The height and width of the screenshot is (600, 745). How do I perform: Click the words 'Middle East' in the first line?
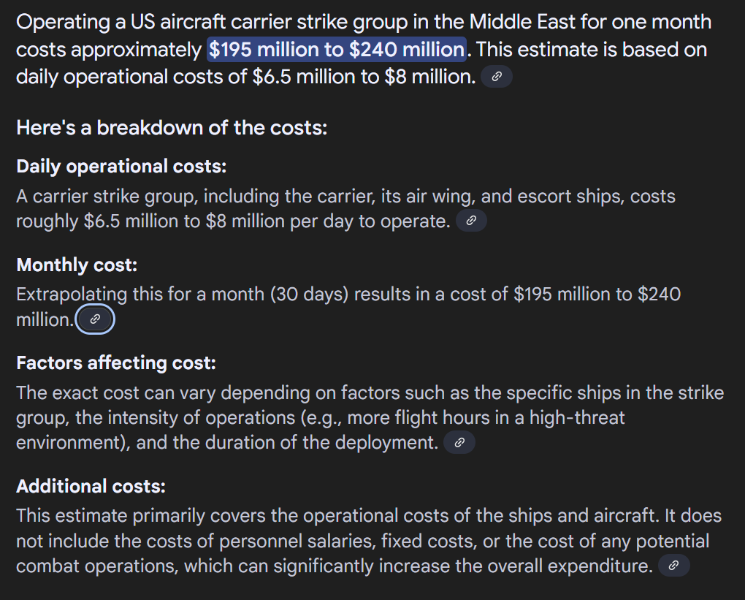522,22
